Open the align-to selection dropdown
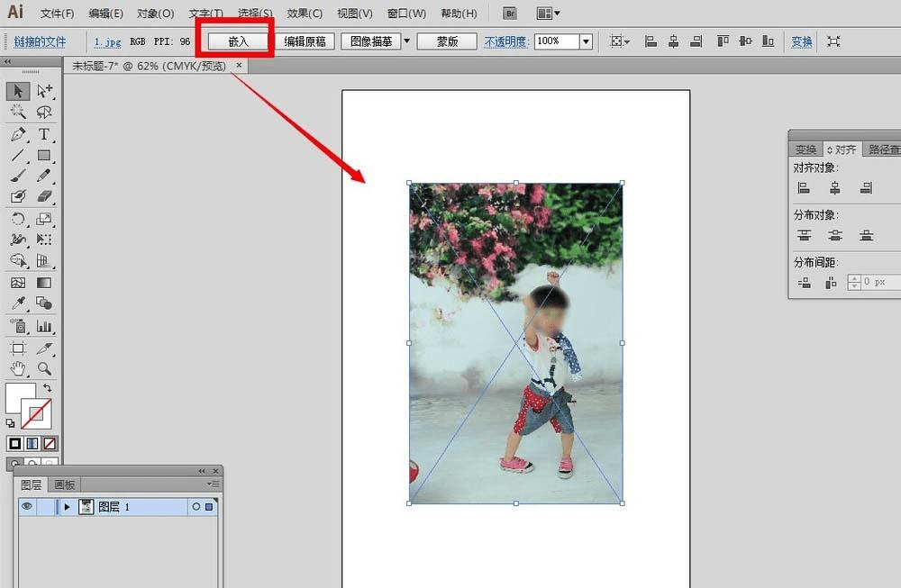The width and height of the screenshot is (901, 588). click(620, 41)
